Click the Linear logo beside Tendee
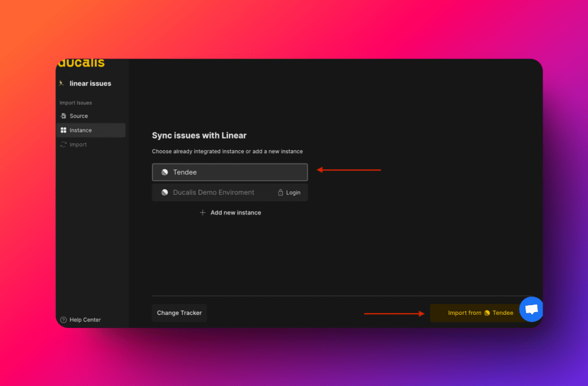588x386 pixels. point(165,172)
